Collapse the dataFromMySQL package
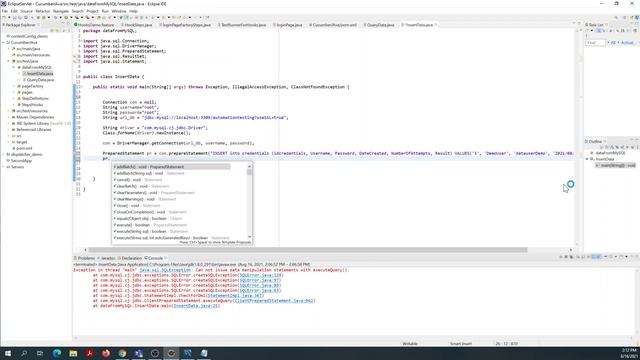 pos(14,67)
